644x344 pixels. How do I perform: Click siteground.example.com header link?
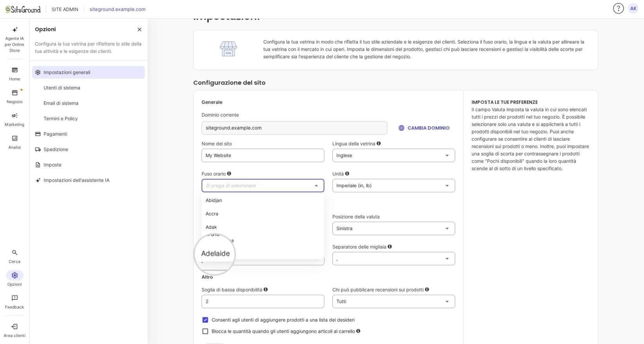point(117,9)
